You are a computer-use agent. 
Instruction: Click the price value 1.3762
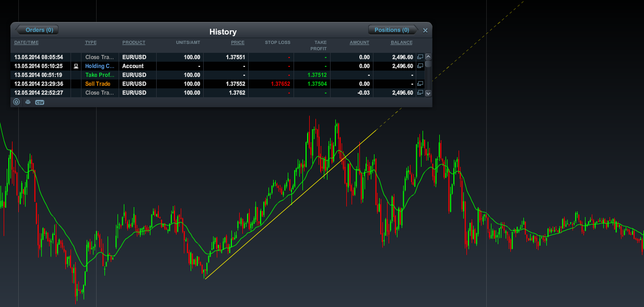click(237, 93)
